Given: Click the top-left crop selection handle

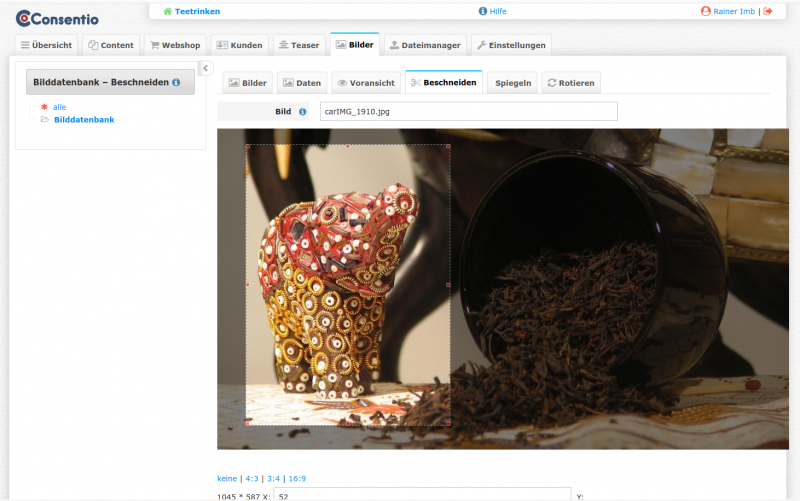Looking at the screenshot, I should (x=246, y=145).
